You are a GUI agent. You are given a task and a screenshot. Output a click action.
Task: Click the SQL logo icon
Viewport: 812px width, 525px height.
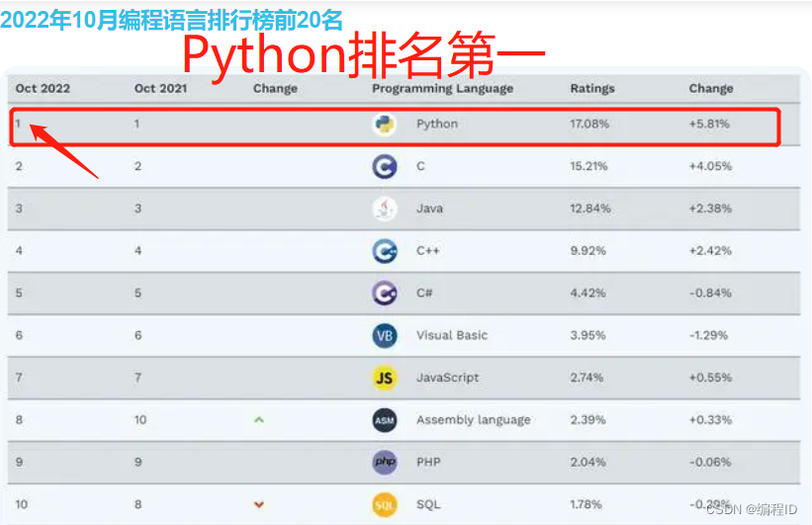coord(385,505)
